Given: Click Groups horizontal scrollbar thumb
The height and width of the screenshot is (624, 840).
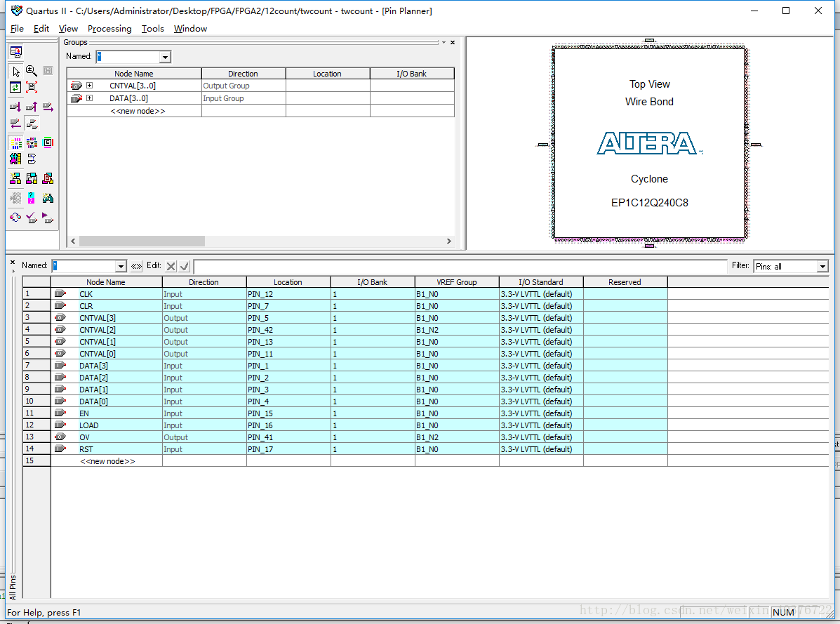Looking at the screenshot, I should coord(142,241).
